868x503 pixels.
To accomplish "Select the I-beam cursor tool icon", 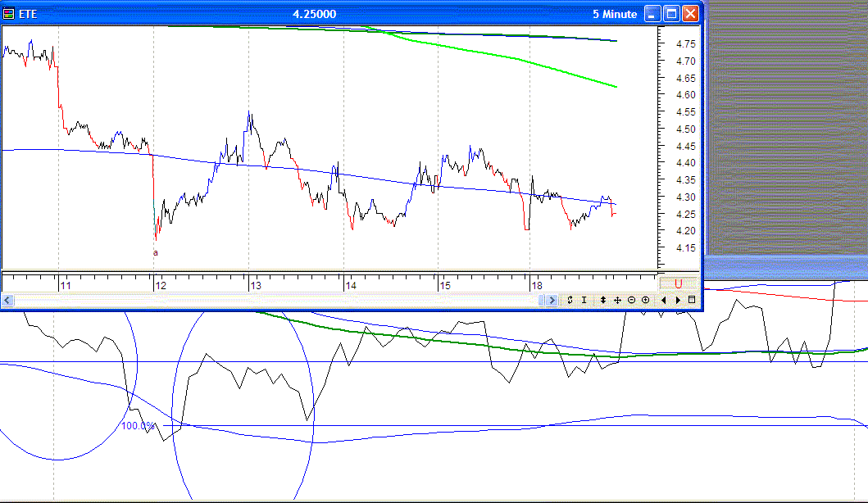I will pos(584,300).
